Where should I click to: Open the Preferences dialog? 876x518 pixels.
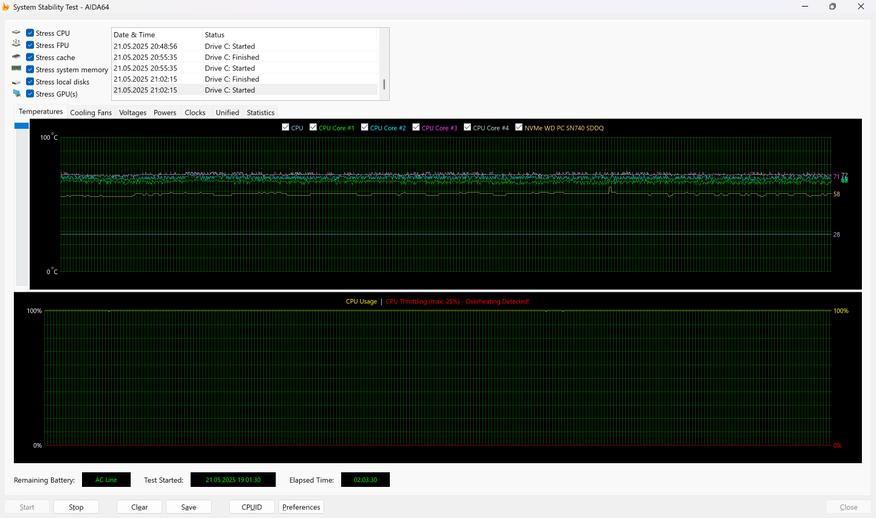coord(301,507)
